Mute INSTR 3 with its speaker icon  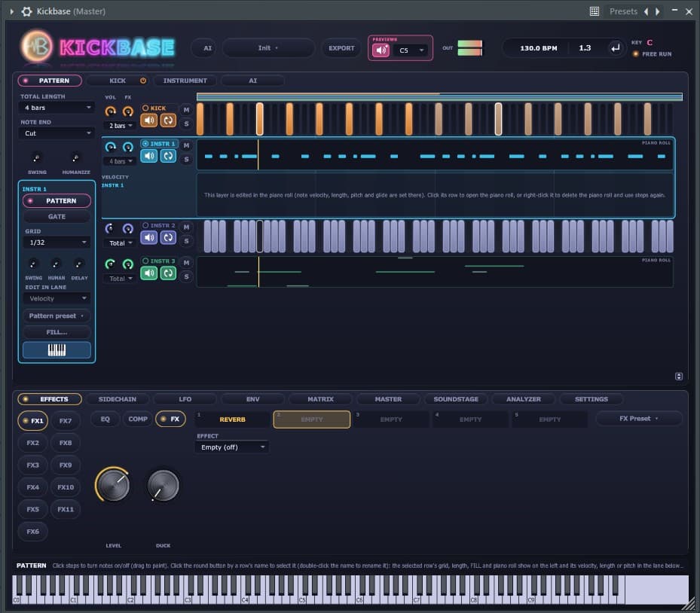coord(149,273)
